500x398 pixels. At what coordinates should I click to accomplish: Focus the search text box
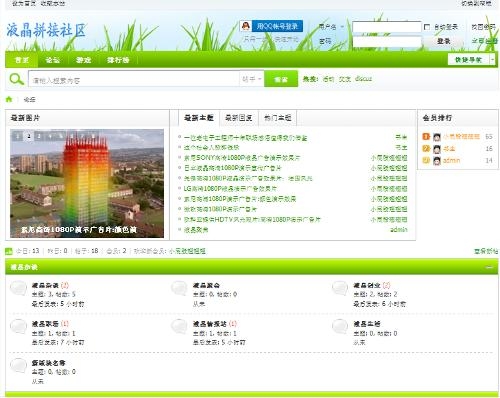pos(134,79)
